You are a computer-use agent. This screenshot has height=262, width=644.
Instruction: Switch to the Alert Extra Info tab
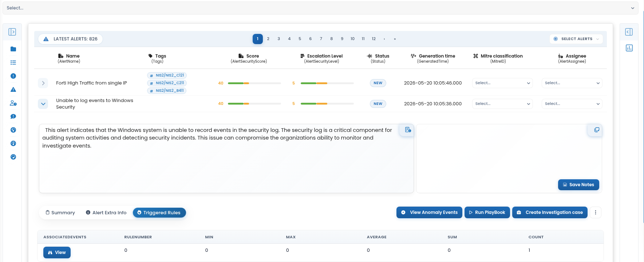point(106,213)
